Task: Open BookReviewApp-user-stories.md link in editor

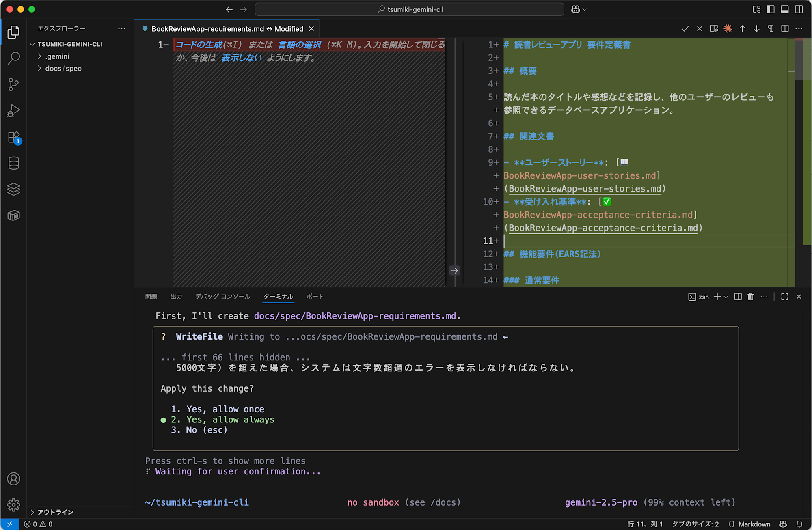Action: coord(585,189)
